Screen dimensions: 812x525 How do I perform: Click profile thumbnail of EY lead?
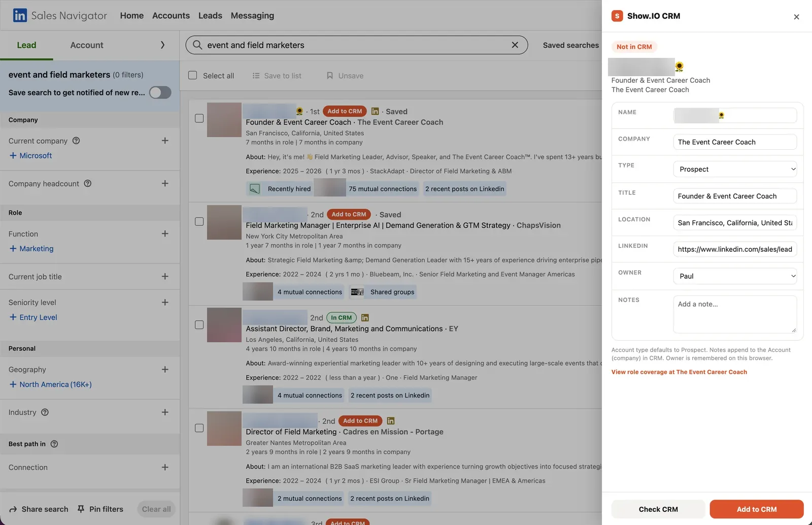click(224, 325)
